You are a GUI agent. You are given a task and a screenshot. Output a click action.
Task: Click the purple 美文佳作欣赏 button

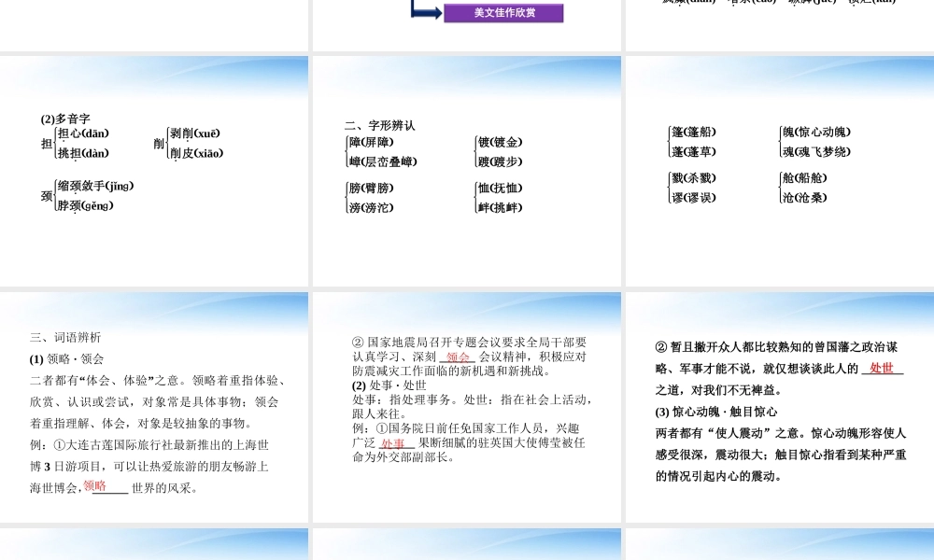[503, 13]
